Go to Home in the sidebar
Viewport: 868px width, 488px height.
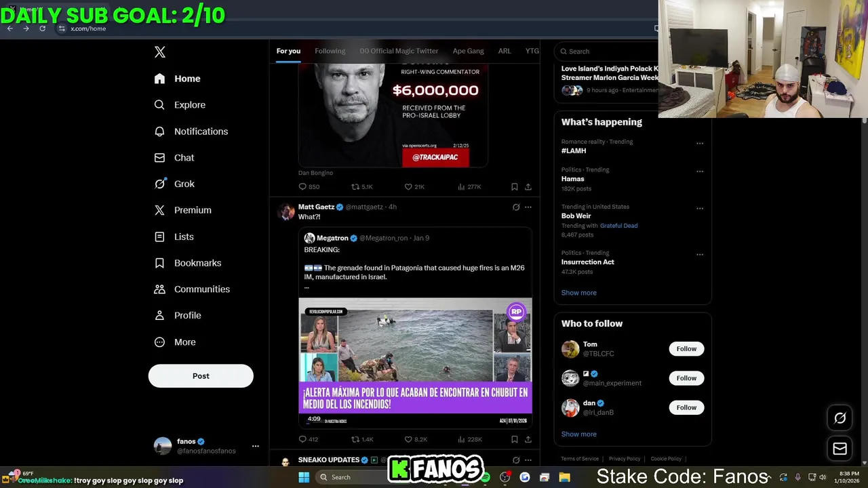[x=178, y=79]
